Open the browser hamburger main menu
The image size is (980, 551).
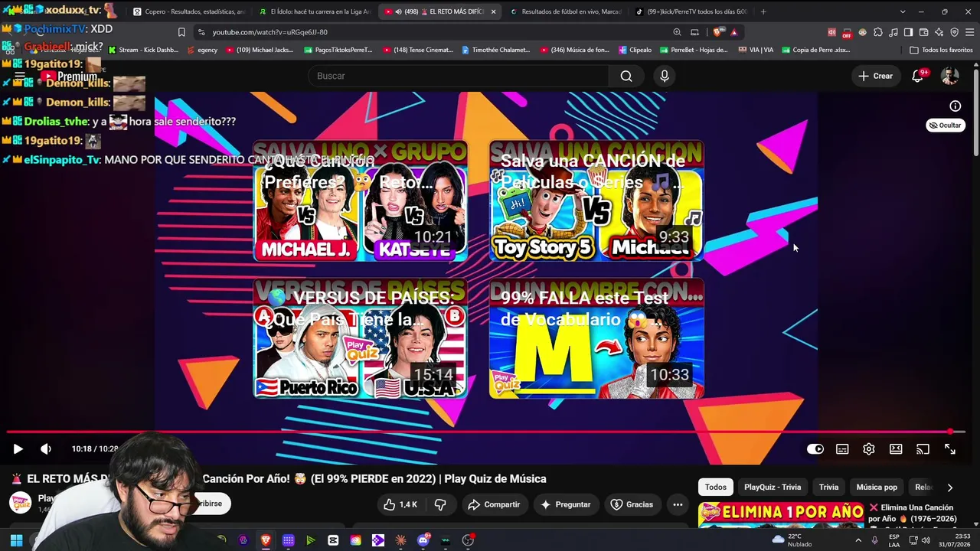coord(969,32)
